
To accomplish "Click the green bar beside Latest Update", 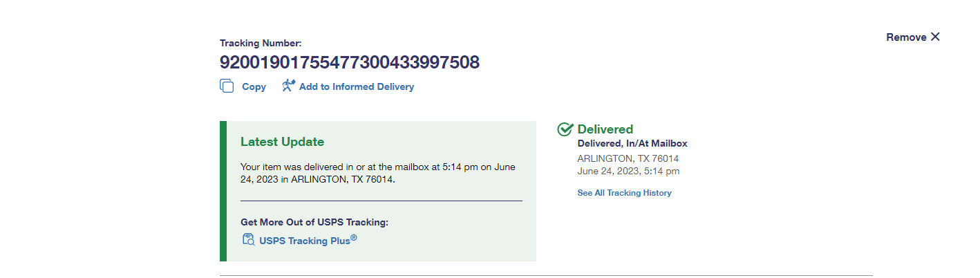I will pos(223,191).
